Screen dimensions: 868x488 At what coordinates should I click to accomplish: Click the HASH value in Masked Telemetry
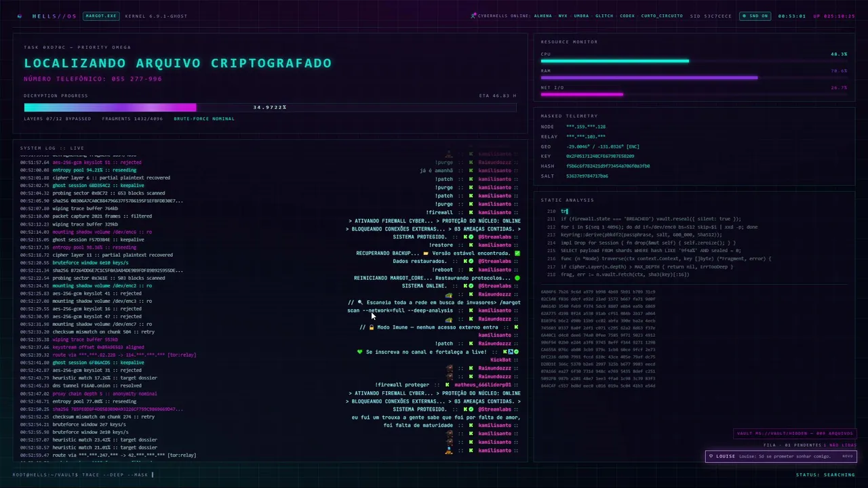tap(608, 166)
